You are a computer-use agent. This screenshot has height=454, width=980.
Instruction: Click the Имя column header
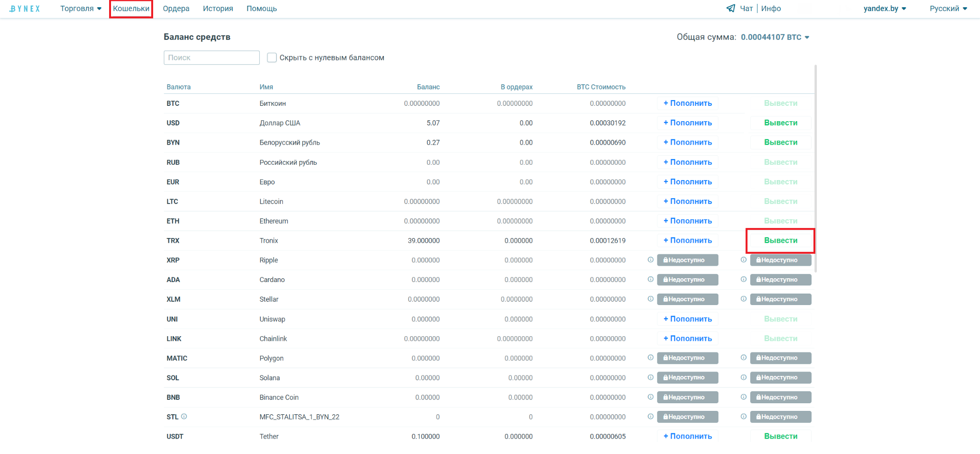266,87
